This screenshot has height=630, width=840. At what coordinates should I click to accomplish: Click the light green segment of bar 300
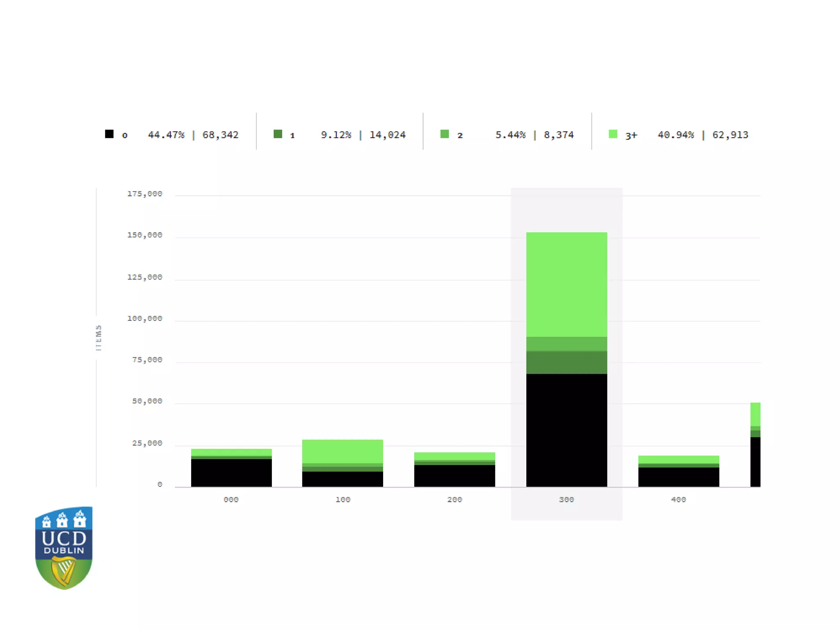(x=566, y=284)
